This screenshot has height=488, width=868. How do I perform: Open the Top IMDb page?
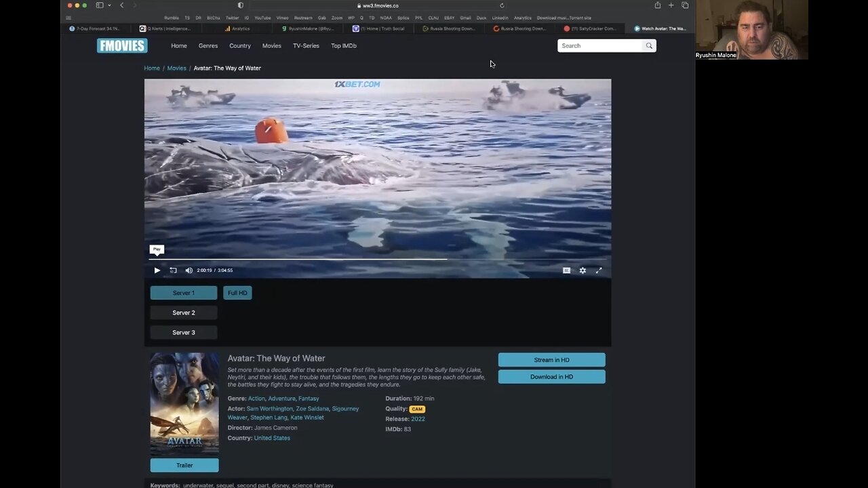[x=344, y=46]
